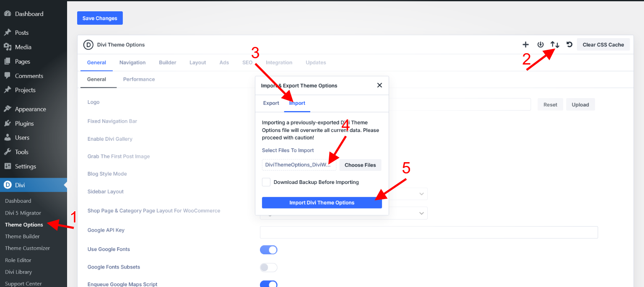Screen dimensions: 644x287
Task: Toggle Enqueue Google Maps Script switch
Action: click(x=269, y=284)
